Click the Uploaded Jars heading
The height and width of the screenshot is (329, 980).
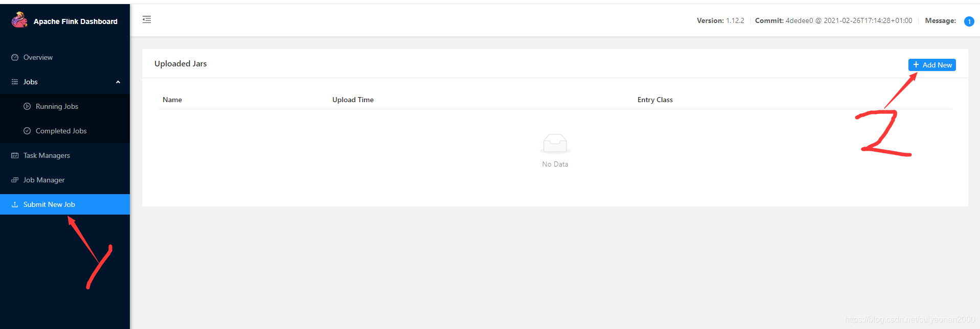pyautogui.click(x=180, y=63)
